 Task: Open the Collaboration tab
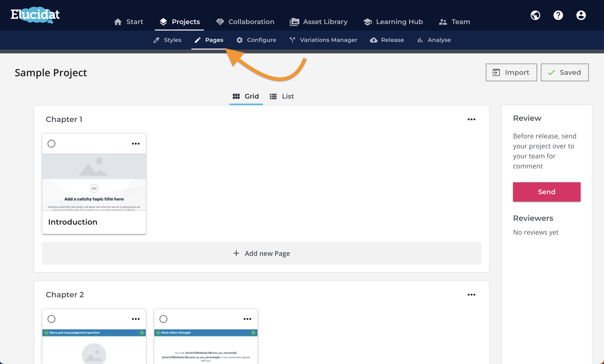(245, 22)
